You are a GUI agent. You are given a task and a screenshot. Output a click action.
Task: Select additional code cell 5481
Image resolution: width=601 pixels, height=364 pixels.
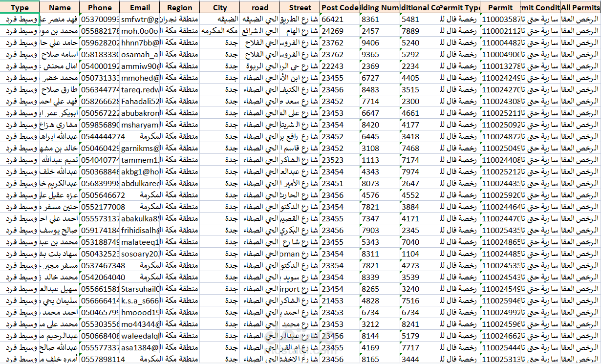(x=420, y=19)
